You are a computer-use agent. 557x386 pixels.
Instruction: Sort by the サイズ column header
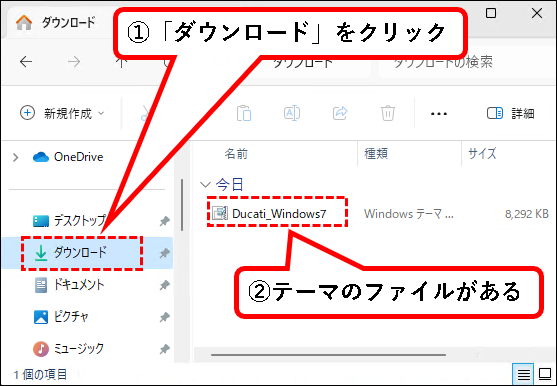pos(482,154)
